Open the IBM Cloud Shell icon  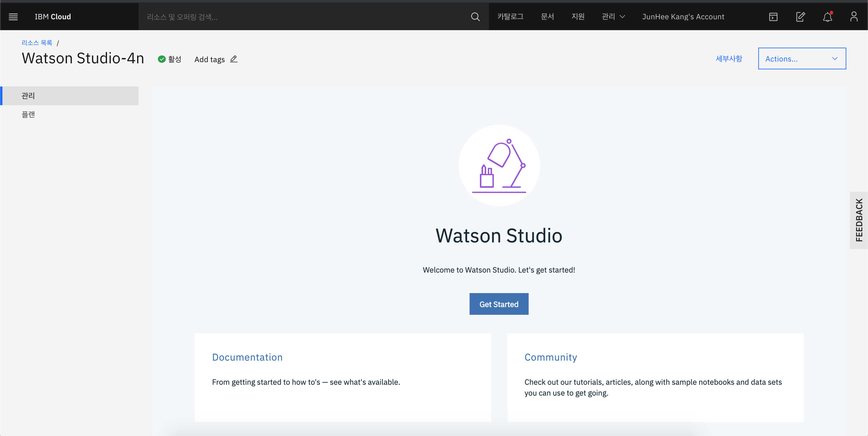point(773,17)
